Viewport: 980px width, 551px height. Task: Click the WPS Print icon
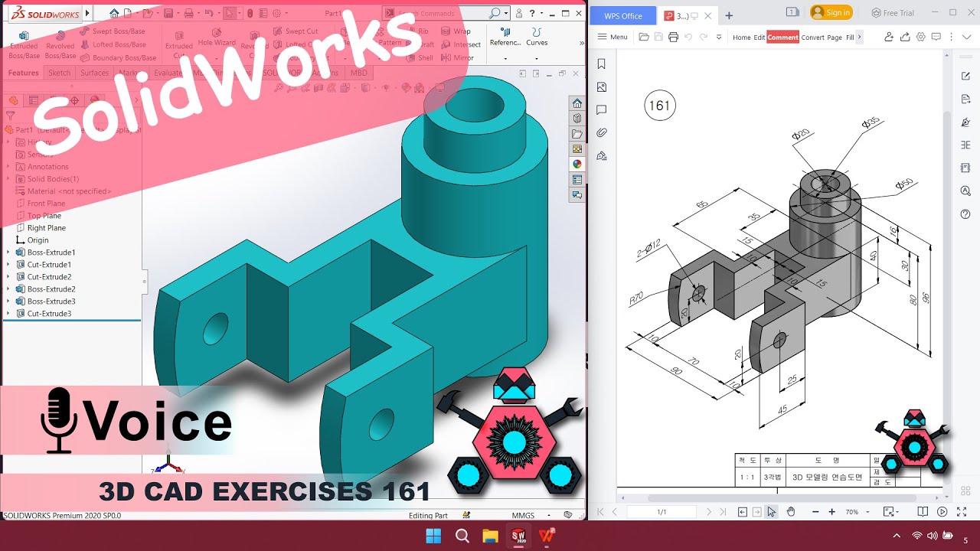tap(673, 37)
